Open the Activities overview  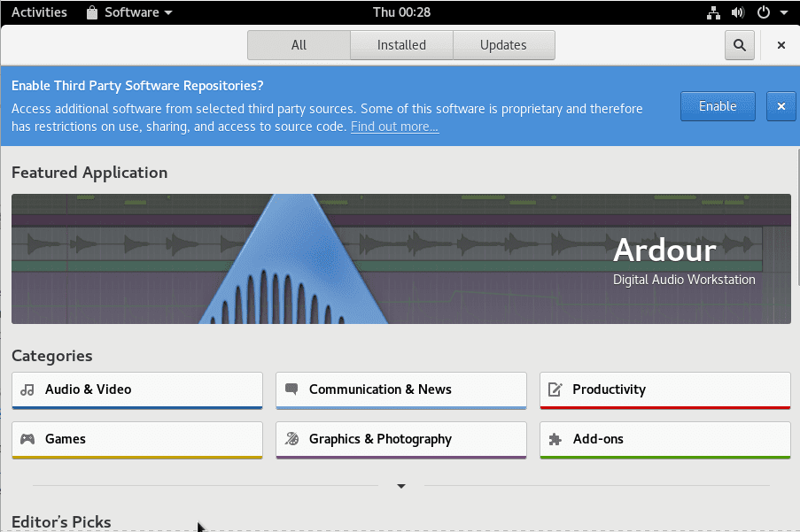point(39,12)
